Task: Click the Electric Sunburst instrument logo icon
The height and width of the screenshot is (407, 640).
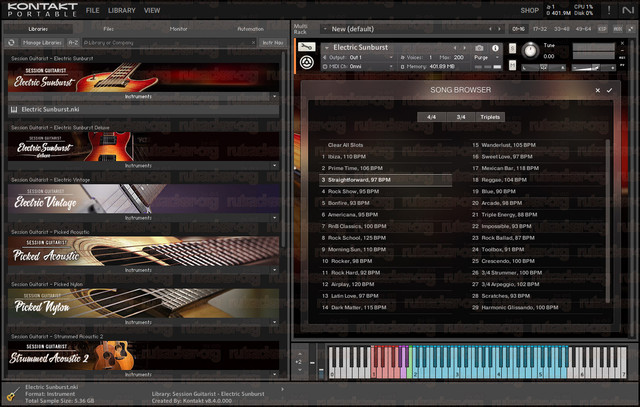Action: 307,62
